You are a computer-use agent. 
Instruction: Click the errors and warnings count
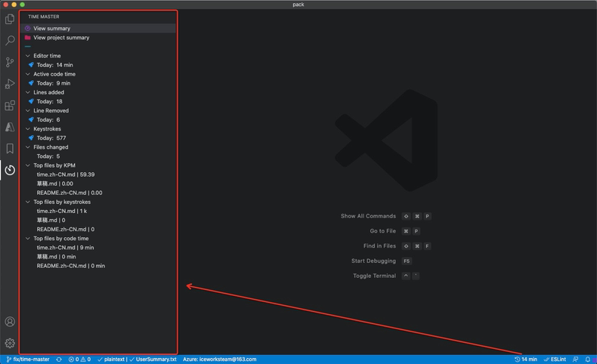[79, 359]
